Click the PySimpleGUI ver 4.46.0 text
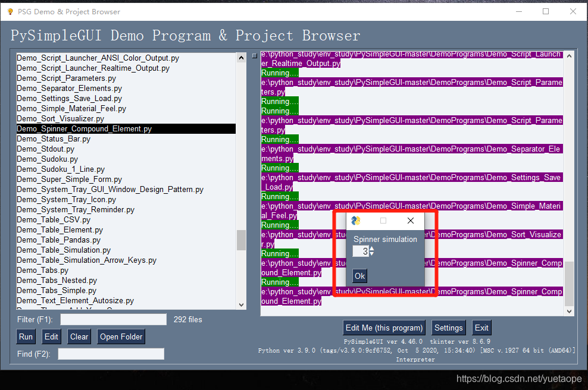The height and width of the screenshot is (390, 588). [x=383, y=342]
